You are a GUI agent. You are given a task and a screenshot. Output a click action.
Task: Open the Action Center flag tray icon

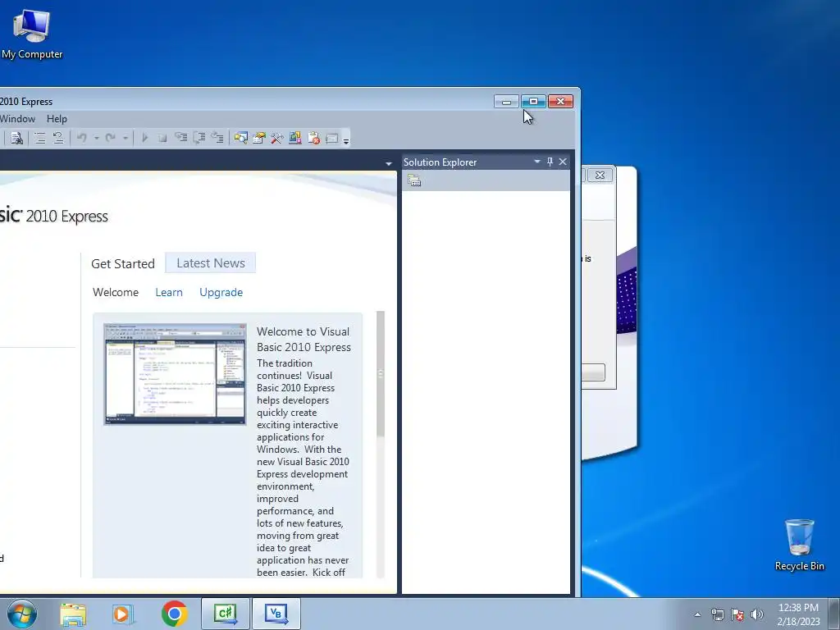737,614
